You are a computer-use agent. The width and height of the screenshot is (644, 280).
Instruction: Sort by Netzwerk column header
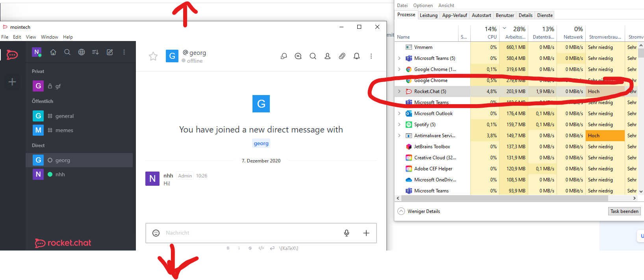[571, 33]
